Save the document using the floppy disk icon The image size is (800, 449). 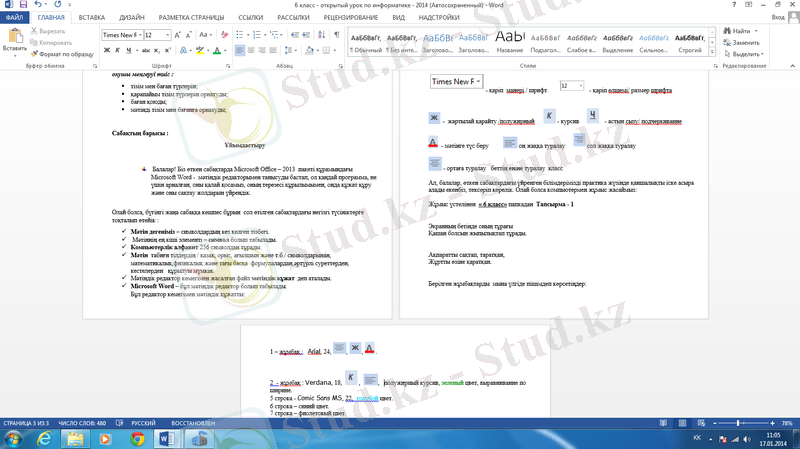tap(23, 5)
